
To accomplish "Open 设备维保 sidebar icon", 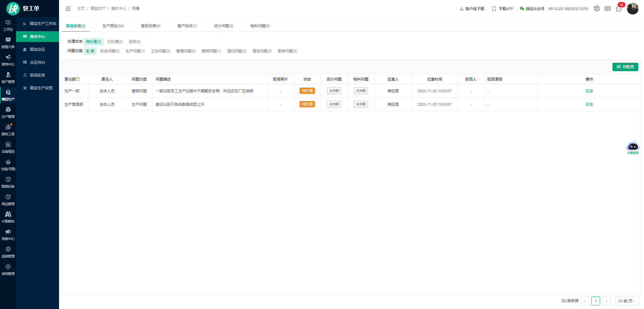I will 8,147.
